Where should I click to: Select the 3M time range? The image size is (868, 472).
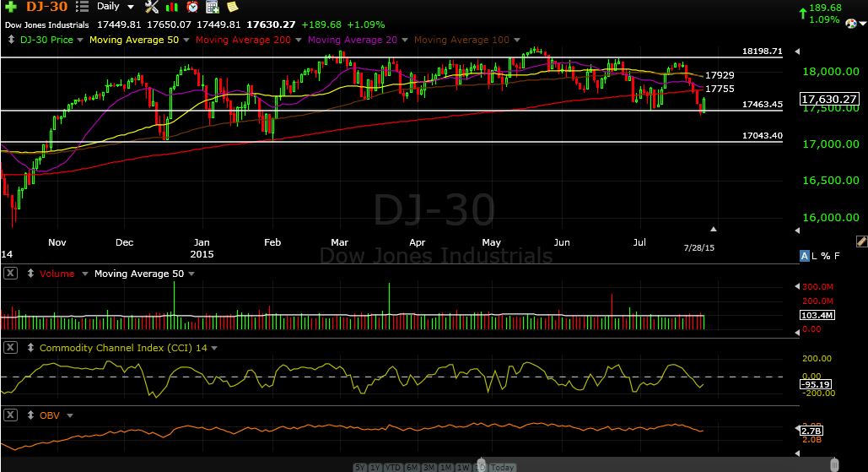click(x=429, y=468)
